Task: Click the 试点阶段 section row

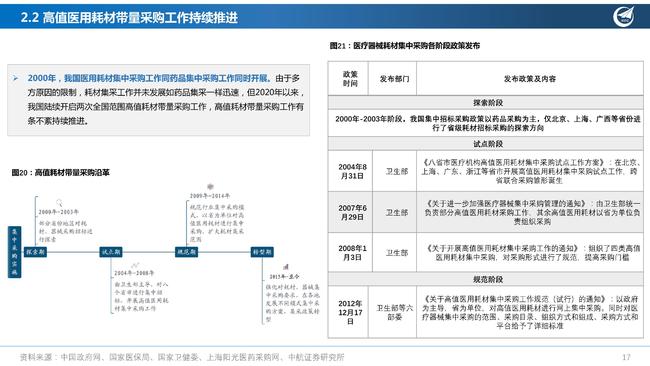Action: [x=486, y=144]
